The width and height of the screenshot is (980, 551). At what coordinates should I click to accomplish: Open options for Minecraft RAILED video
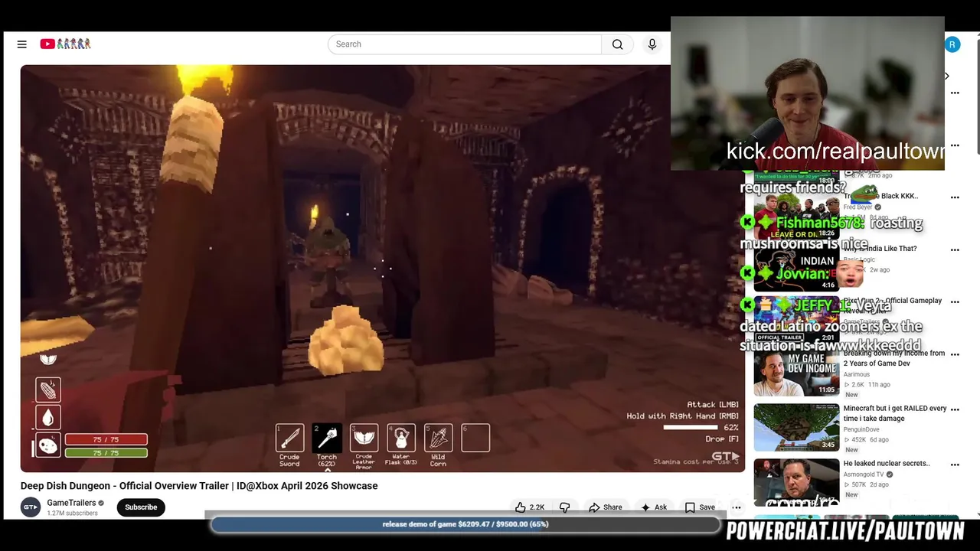tap(955, 409)
